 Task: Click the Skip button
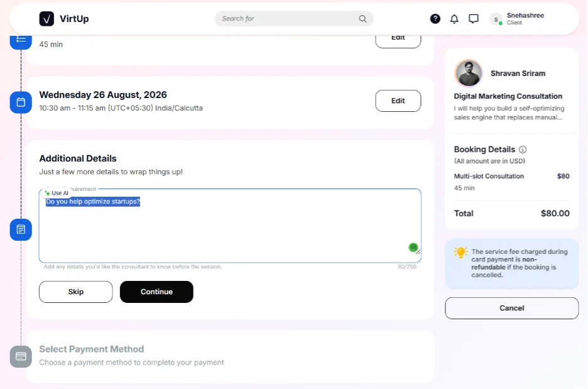76,292
